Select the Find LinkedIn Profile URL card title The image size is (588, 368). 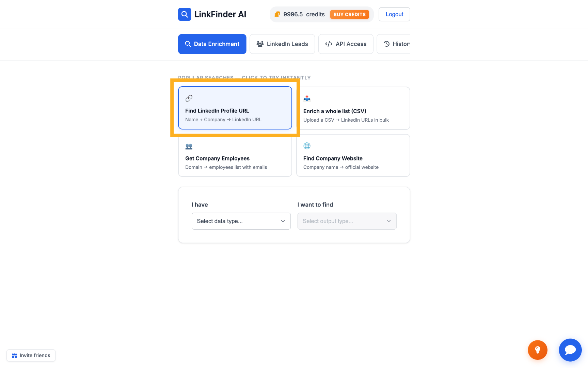pyautogui.click(x=217, y=111)
